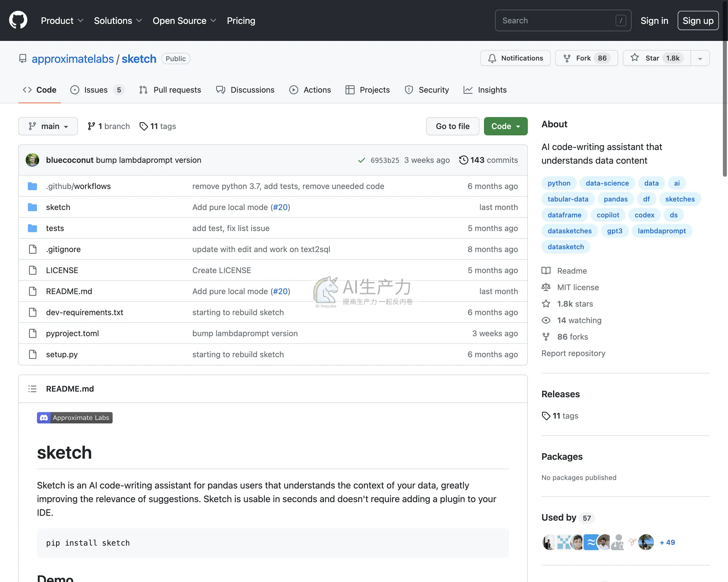
Task: Switch to the Security tab
Action: click(x=427, y=90)
